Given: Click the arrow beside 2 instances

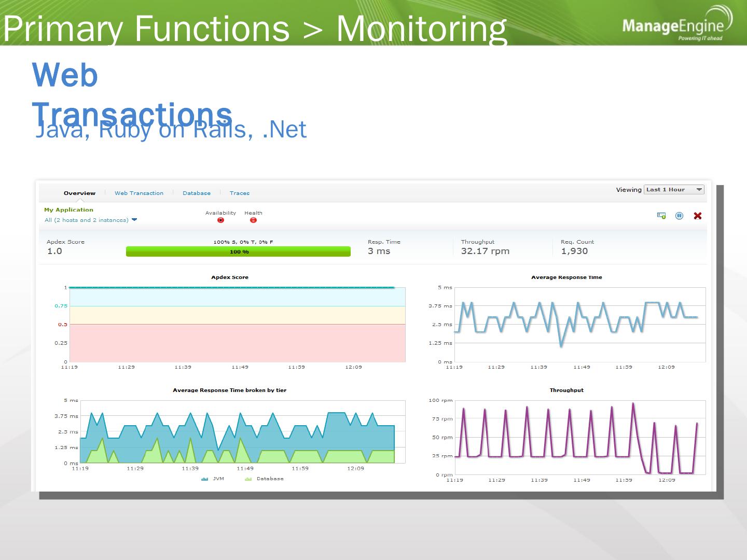Looking at the screenshot, I should coord(134,220).
